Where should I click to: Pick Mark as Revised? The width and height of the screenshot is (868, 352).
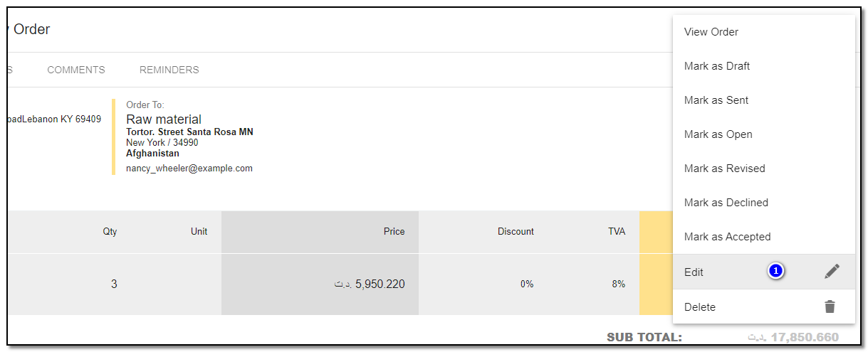724,169
